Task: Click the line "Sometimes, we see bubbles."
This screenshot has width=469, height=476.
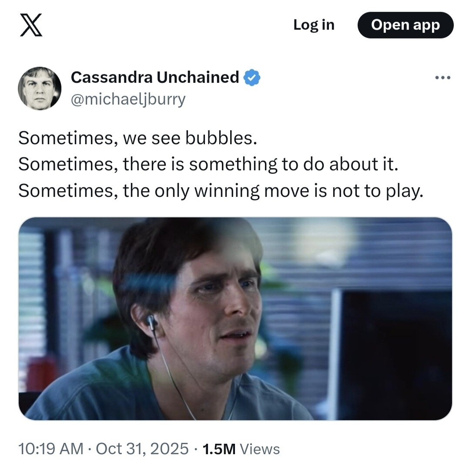Action: click(x=138, y=138)
